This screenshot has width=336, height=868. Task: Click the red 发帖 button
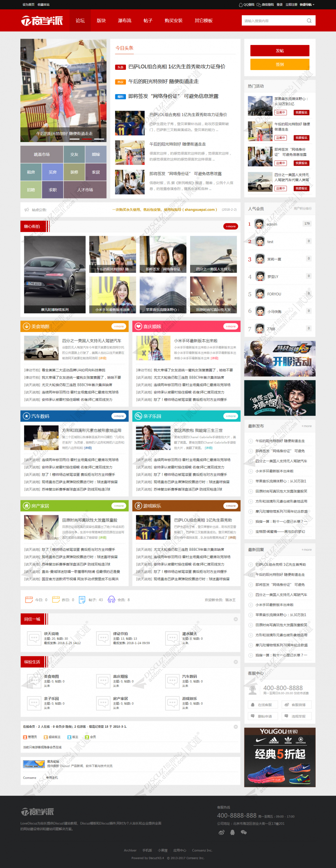(280, 51)
